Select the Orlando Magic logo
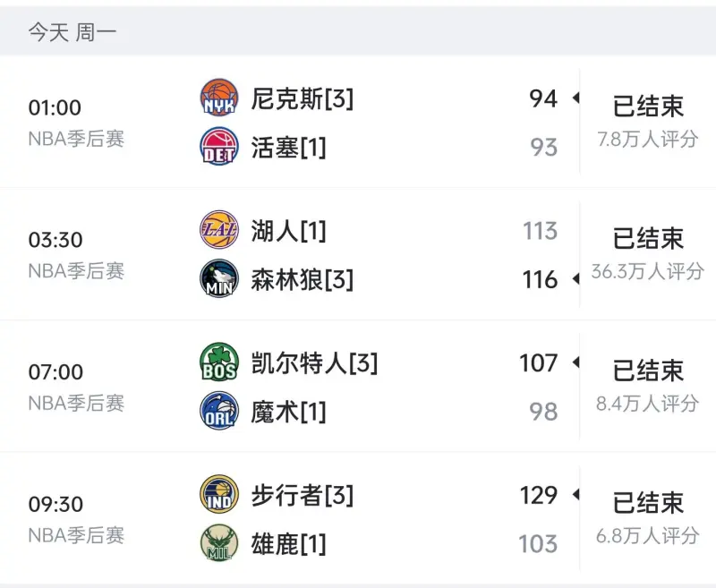The width and height of the screenshot is (716, 588). (218, 412)
